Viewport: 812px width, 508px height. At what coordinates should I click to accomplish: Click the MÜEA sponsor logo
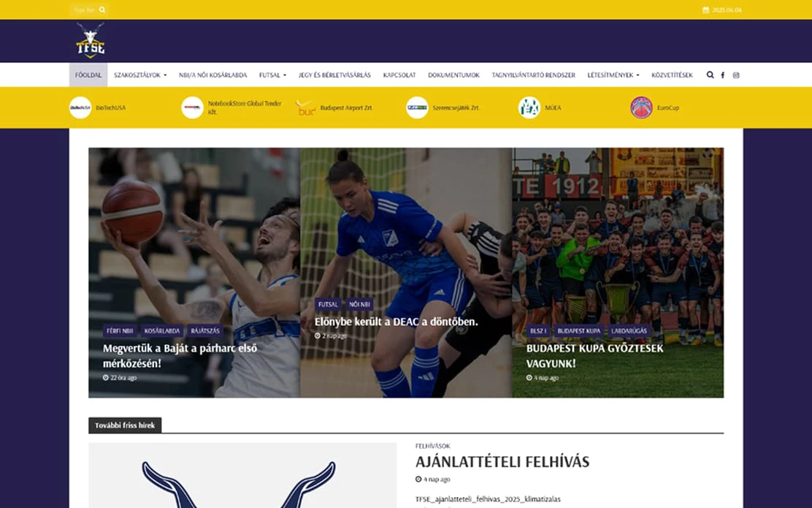[x=529, y=108]
